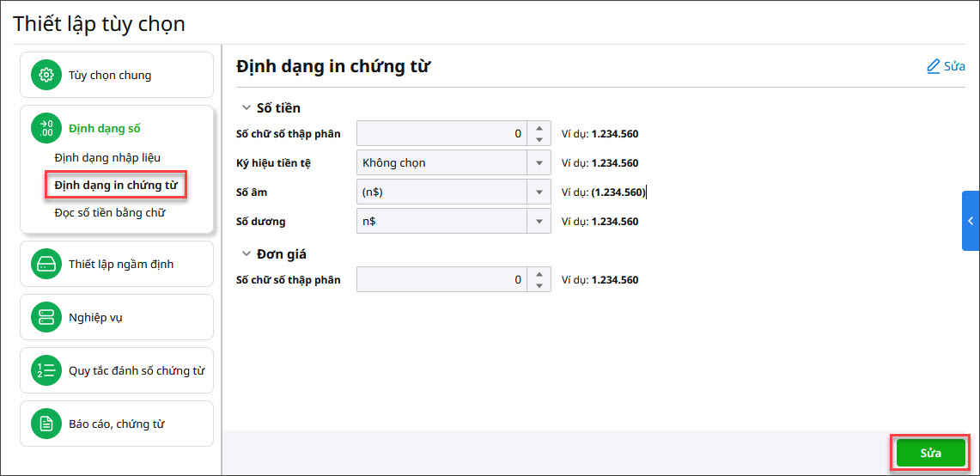Click the Quy tắc đánh số chứng từ icon
Screen dimensions: 980x476
(x=46, y=370)
